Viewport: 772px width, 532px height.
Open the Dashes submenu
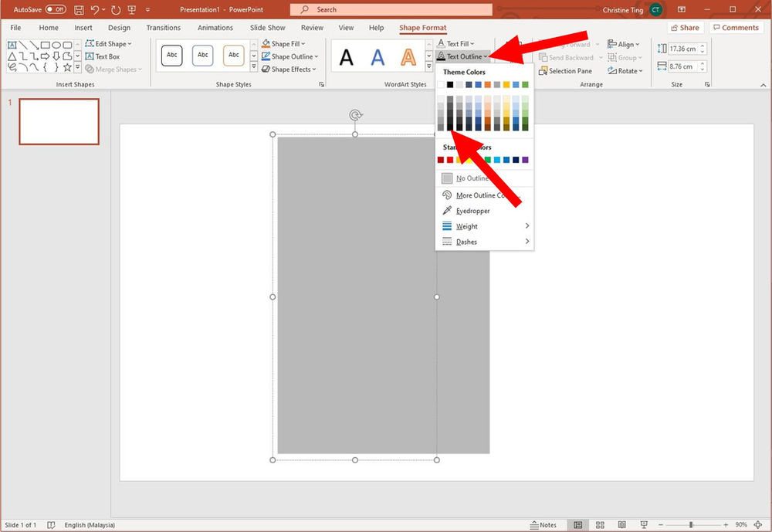click(x=466, y=242)
